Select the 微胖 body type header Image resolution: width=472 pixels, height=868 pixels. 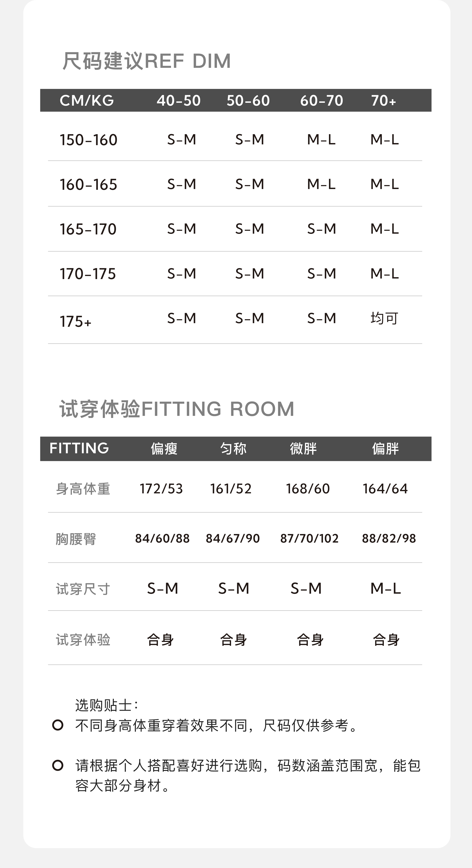coord(303,449)
